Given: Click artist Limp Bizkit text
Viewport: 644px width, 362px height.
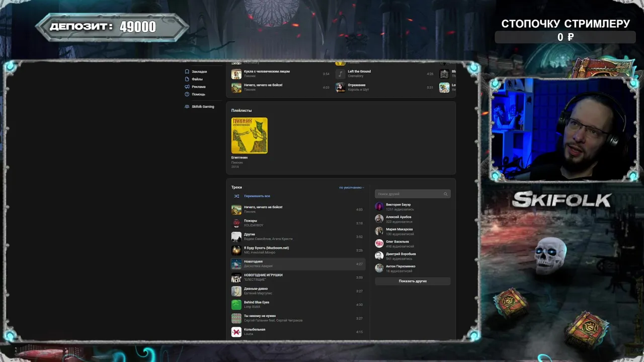Looking at the screenshot, I should [252, 307].
